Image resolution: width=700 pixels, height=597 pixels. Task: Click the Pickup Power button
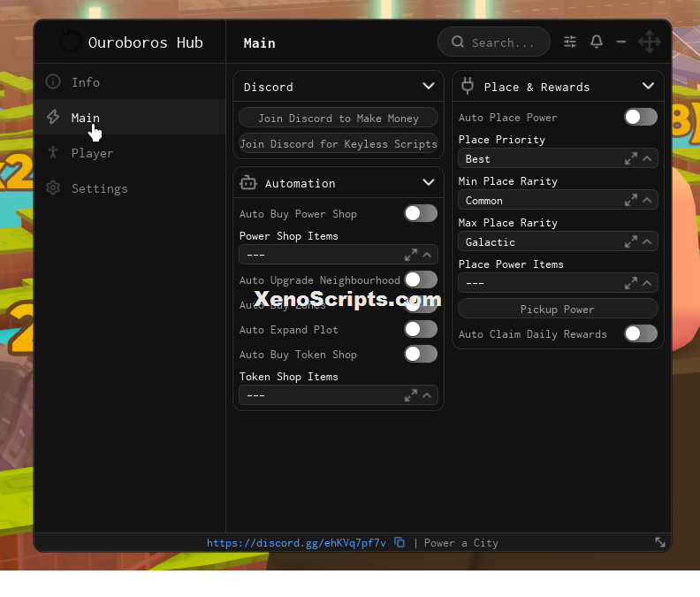coord(558,309)
